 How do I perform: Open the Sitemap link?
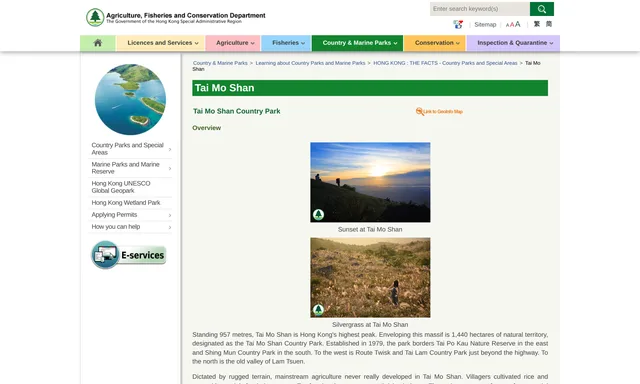pyautogui.click(x=485, y=24)
